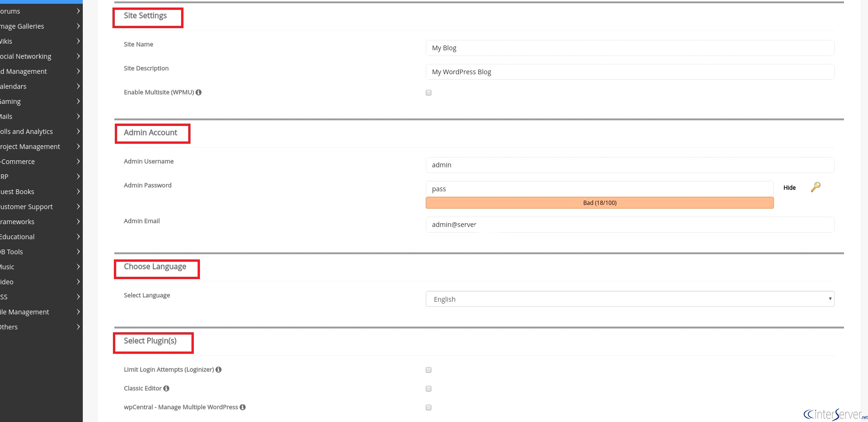Image resolution: width=868 pixels, height=422 pixels.
Task: Click Hide to mask the password
Action: [x=789, y=188]
